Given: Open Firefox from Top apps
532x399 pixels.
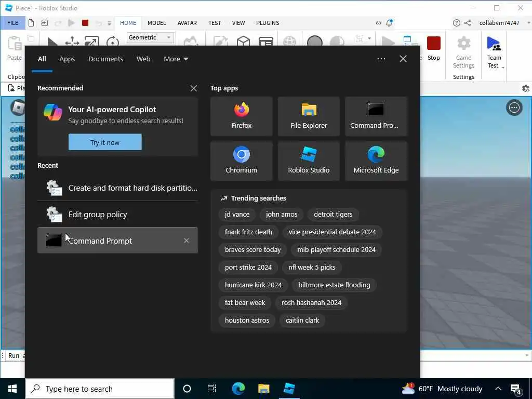Looking at the screenshot, I should tap(241, 116).
